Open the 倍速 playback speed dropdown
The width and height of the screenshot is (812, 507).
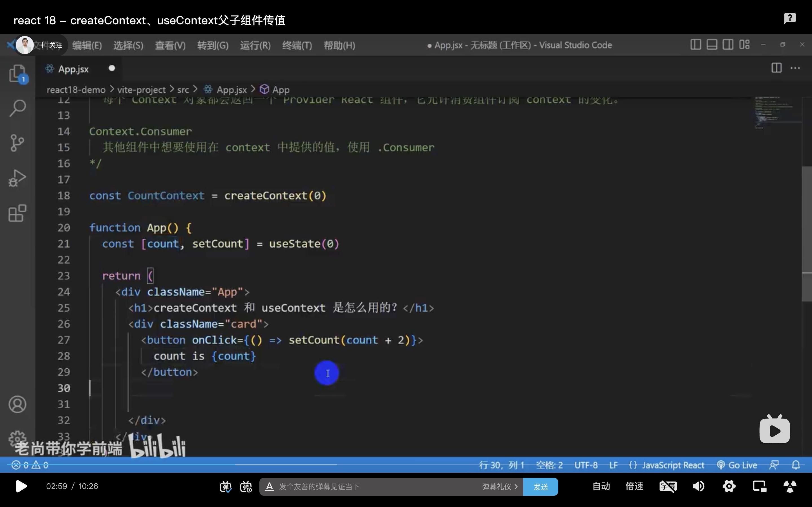634,486
